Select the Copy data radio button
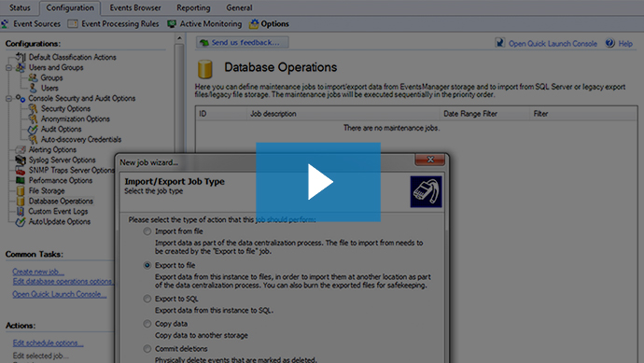 (x=147, y=324)
